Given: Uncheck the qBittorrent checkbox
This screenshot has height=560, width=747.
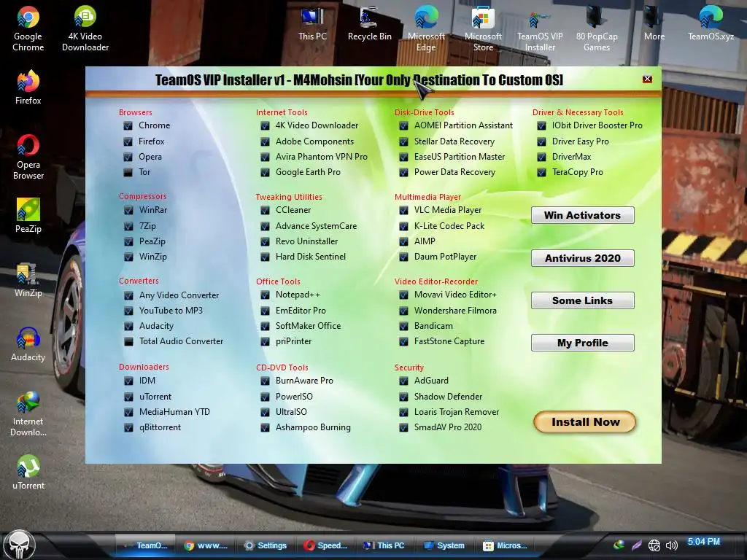Looking at the screenshot, I should point(128,427).
